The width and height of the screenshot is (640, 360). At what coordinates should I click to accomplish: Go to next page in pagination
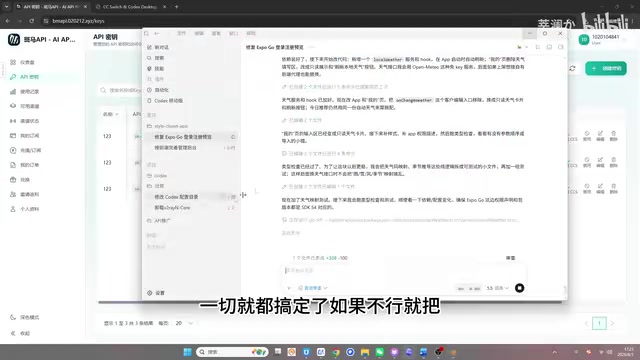pos(612,323)
